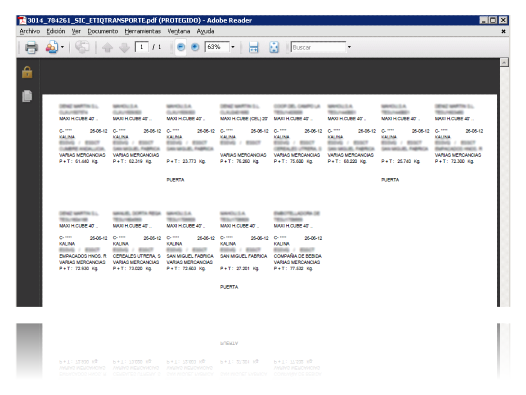Select the fit full page icon
The image size is (526, 395).
[274, 47]
